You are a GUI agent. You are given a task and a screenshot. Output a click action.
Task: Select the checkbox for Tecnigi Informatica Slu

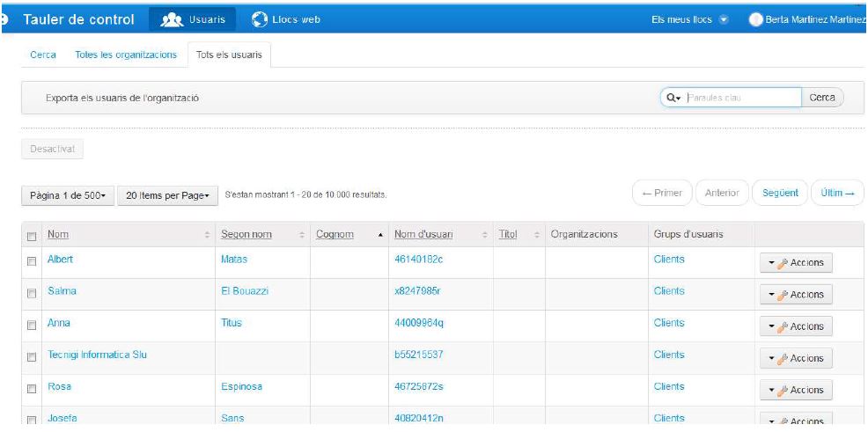pyautogui.click(x=32, y=356)
